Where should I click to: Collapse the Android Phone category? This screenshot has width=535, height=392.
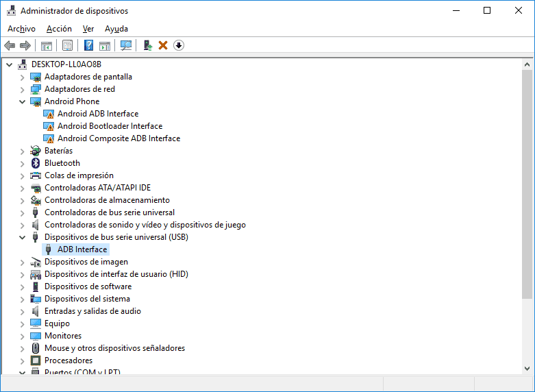tap(22, 101)
